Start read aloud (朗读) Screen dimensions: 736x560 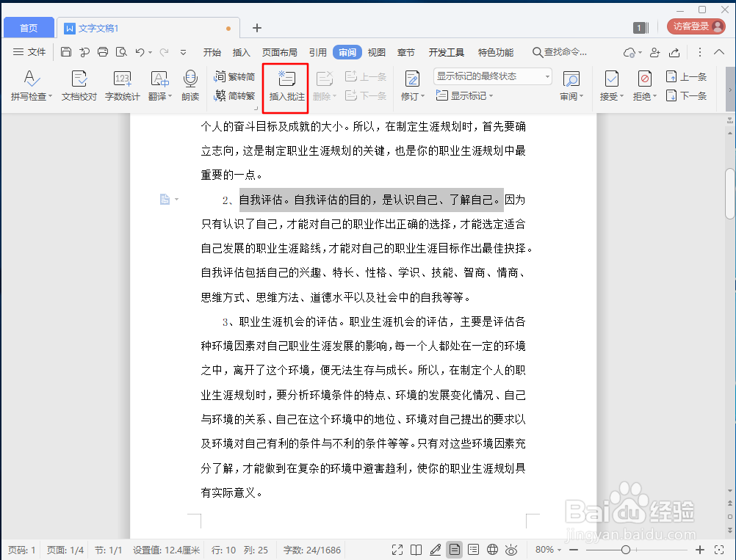[190, 86]
